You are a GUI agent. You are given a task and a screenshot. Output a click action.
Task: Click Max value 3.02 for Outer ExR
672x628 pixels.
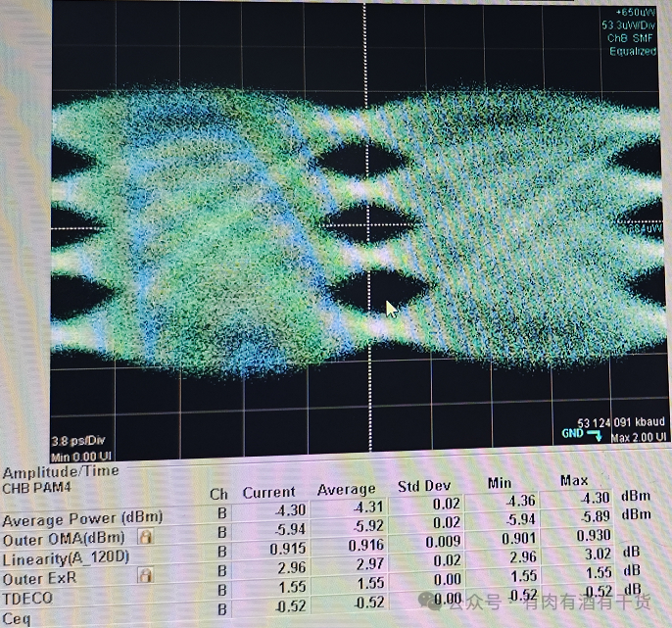[598, 554]
